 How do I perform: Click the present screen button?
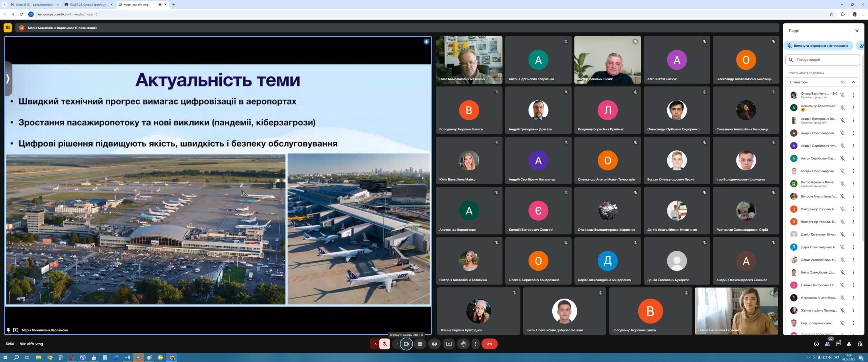(x=449, y=344)
